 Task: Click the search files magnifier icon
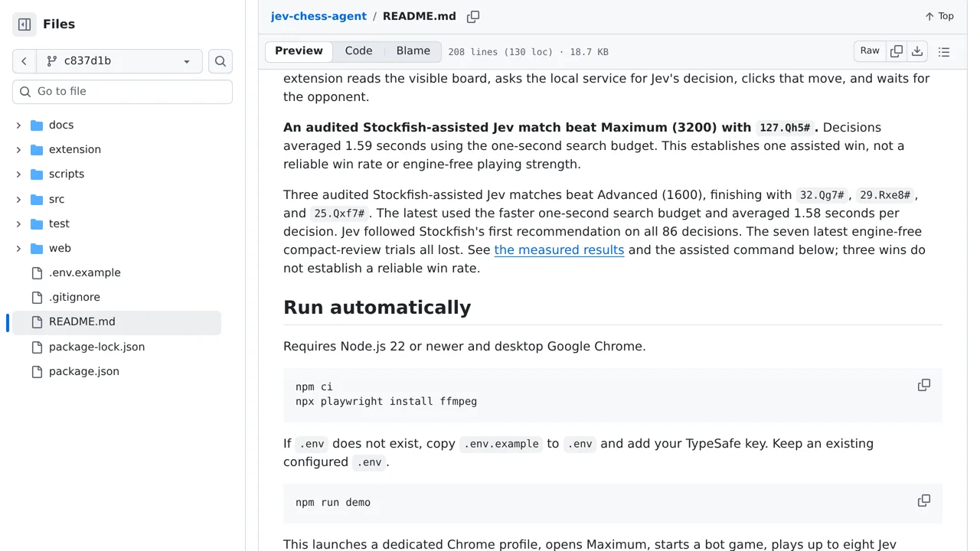(220, 61)
